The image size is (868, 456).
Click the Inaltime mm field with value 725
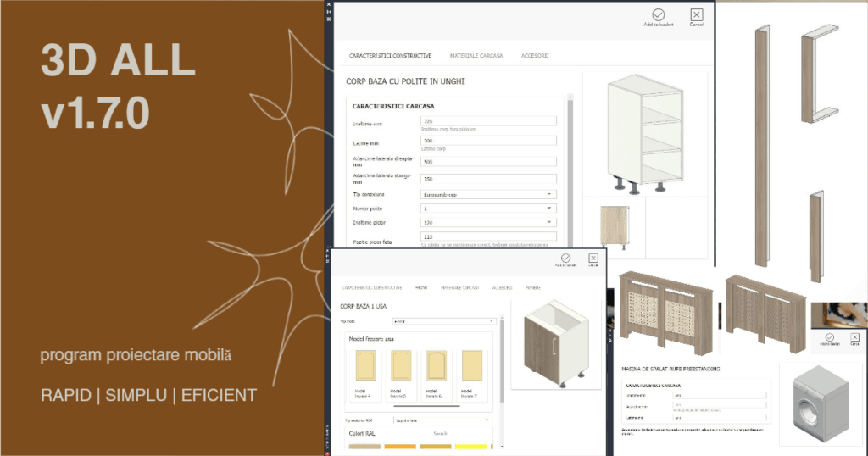click(x=488, y=120)
